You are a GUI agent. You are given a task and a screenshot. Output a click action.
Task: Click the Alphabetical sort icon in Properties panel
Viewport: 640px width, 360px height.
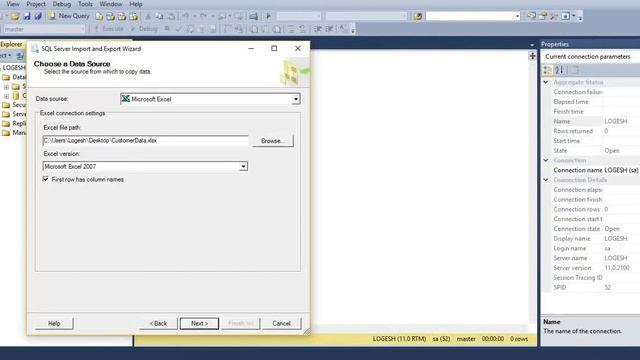(560, 70)
